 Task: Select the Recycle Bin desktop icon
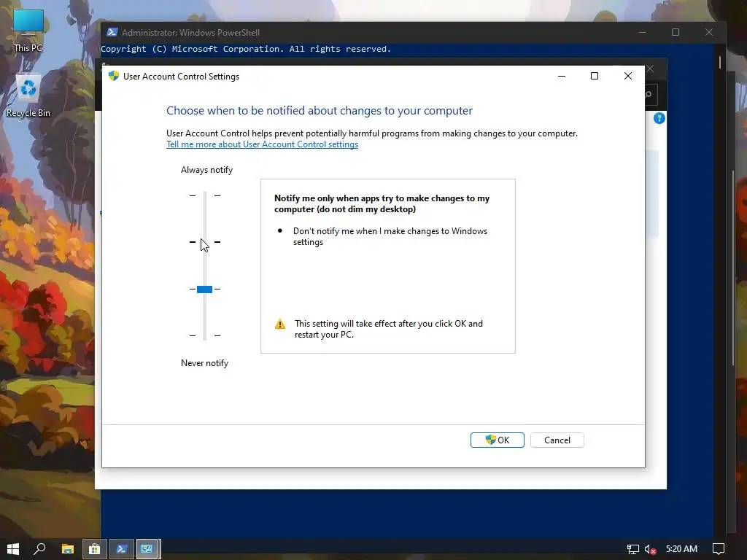click(28, 96)
